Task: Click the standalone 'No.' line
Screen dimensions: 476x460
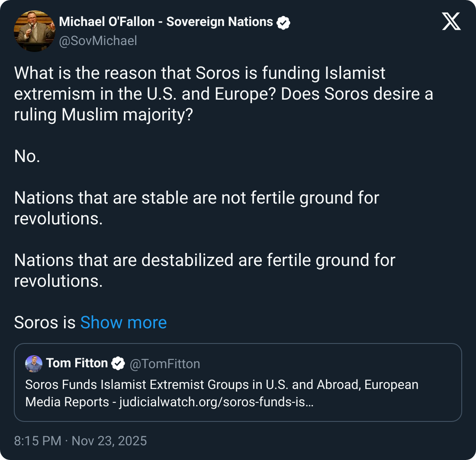Action: tap(27, 156)
